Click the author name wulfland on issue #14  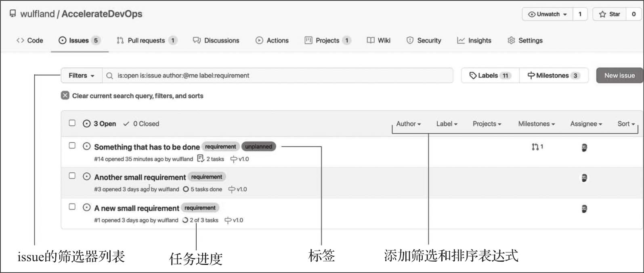[x=183, y=159]
